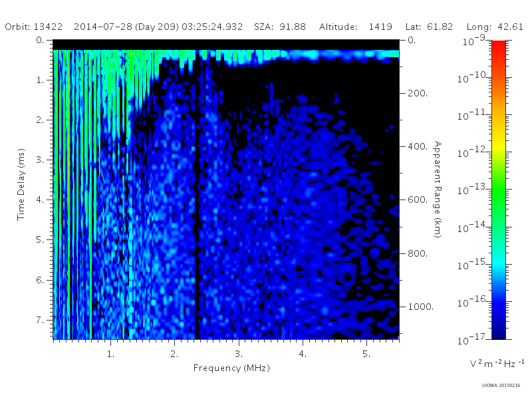
Task: Click the 1000. apparent range tick label
Action: (421, 307)
